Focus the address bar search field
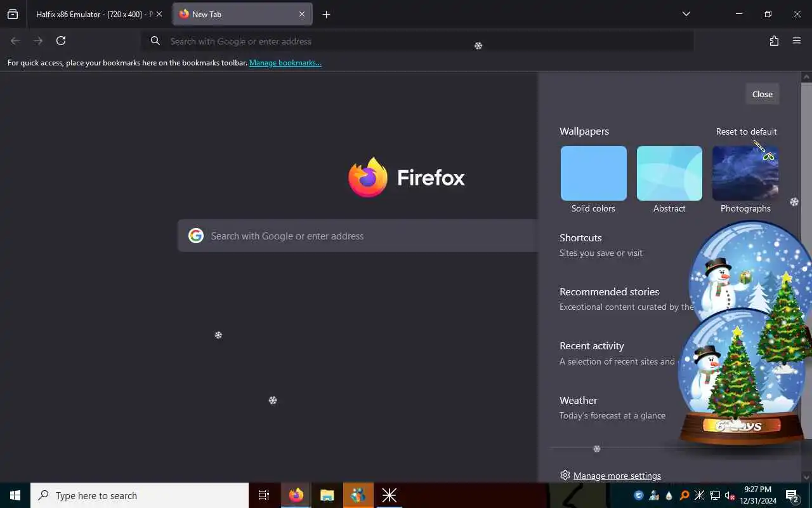Image resolution: width=812 pixels, height=508 pixels. tap(417, 41)
